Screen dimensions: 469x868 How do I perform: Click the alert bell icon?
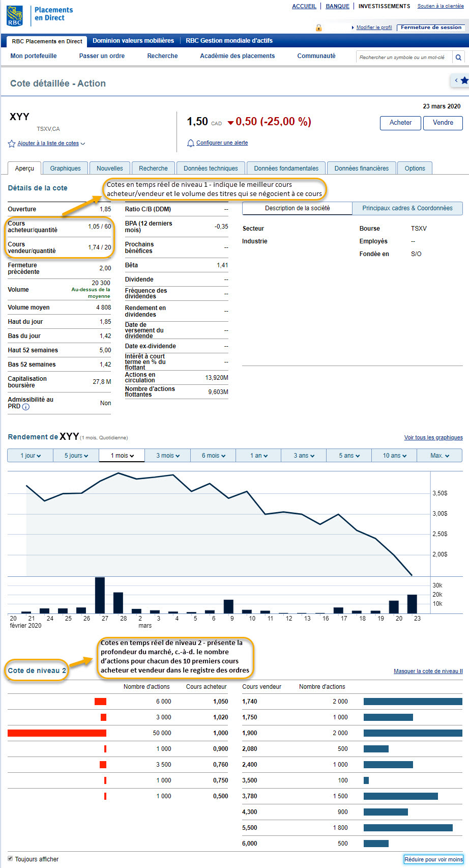191,143
